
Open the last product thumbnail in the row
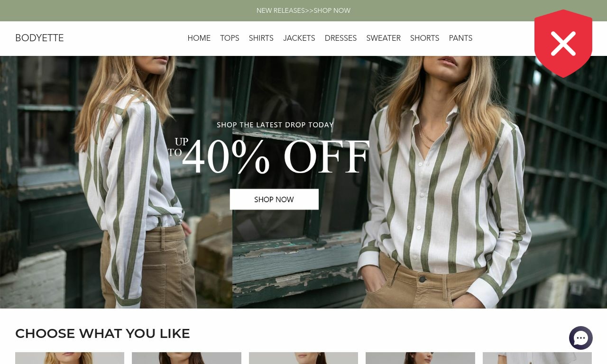[537, 358]
